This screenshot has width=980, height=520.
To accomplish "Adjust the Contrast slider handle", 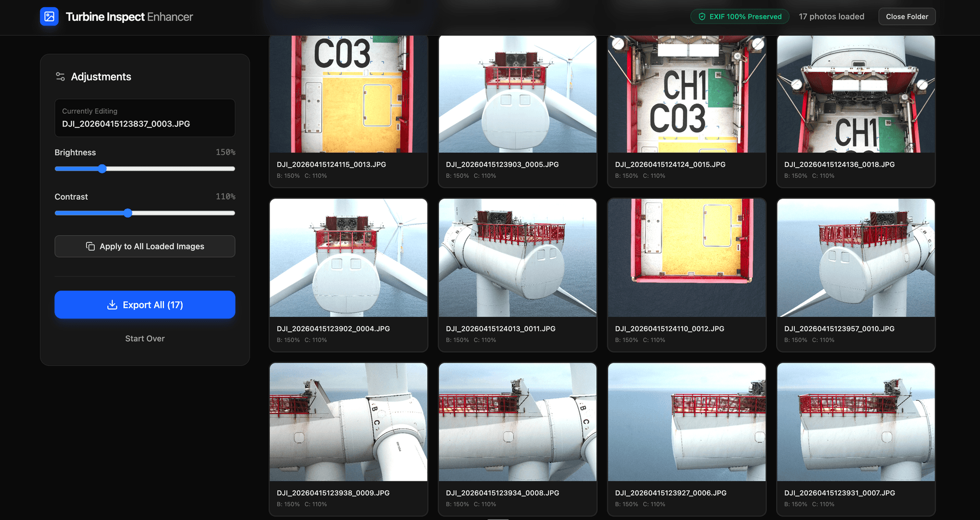I will (x=128, y=213).
